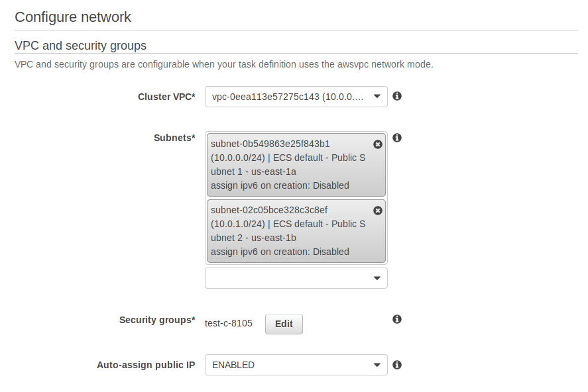Remove the subnet-0b549863e25f843b1 entry

pyautogui.click(x=378, y=144)
